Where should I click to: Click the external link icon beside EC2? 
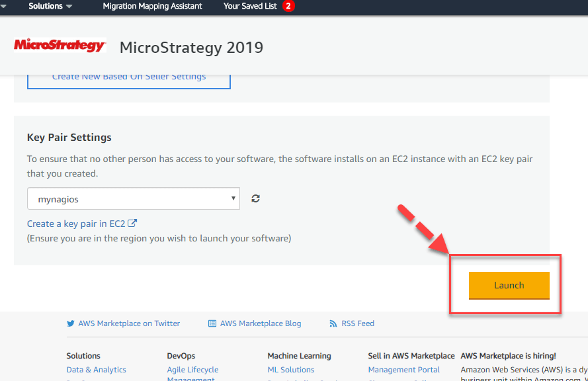click(132, 224)
